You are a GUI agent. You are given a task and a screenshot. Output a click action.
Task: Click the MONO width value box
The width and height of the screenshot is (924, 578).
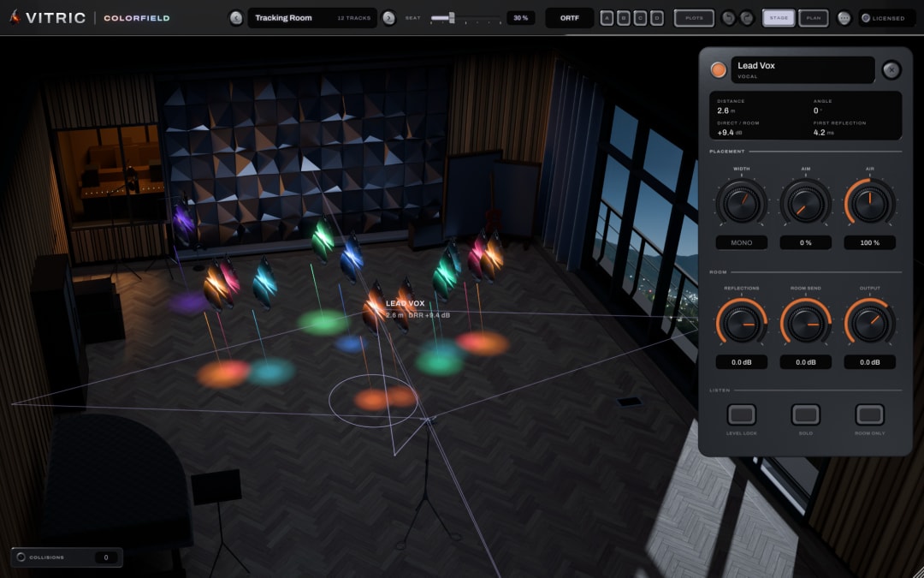coord(741,242)
